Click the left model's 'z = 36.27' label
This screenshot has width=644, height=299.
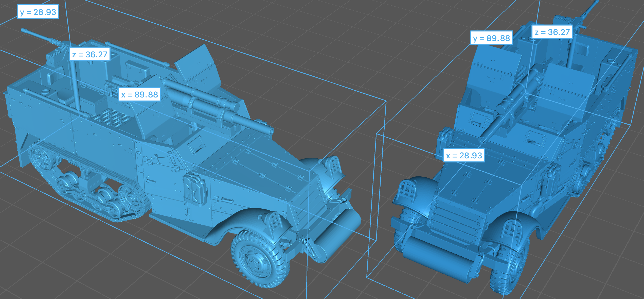pyautogui.click(x=90, y=54)
